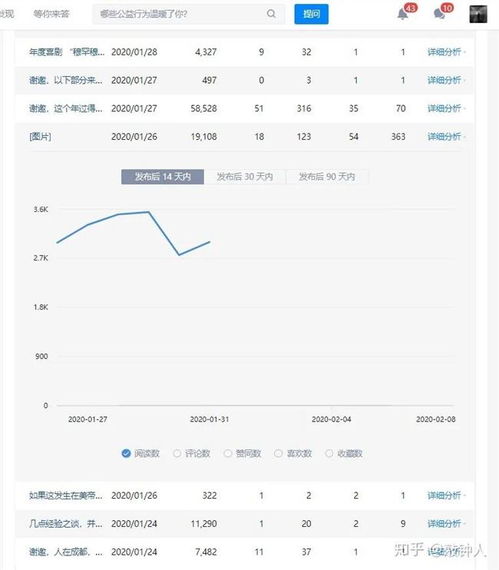Click the chart's 900 axis label
The image size is (499, 570).
tap(41, 356)
